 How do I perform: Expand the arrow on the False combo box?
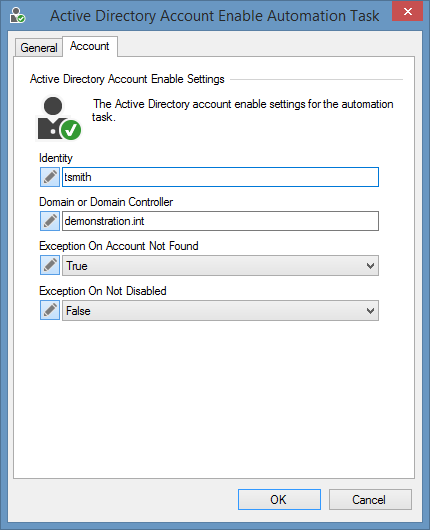370,311
